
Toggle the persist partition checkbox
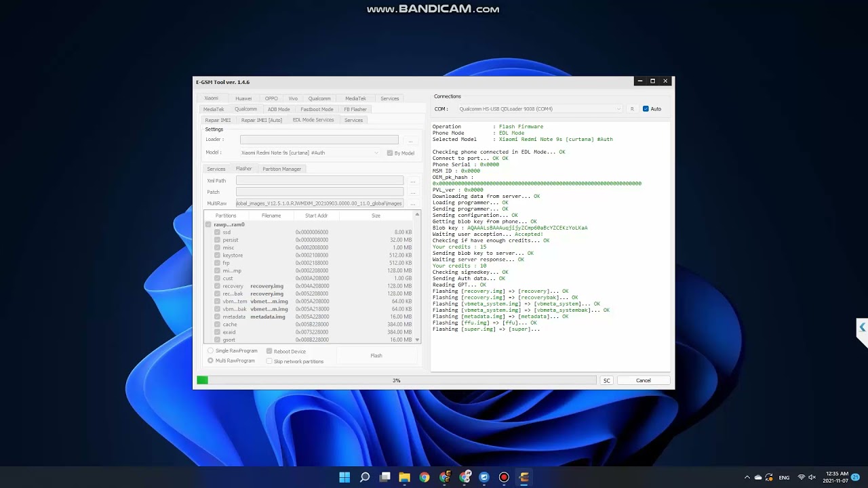point(217,240)
